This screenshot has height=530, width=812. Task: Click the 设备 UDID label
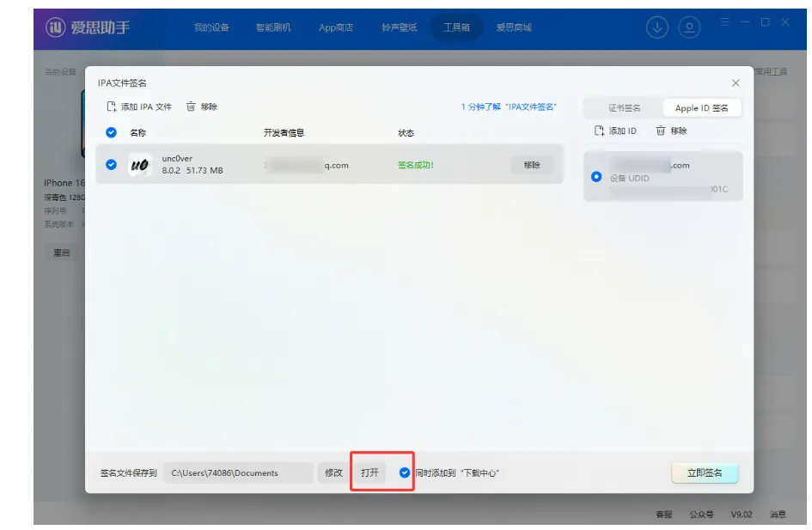[629, 178]
